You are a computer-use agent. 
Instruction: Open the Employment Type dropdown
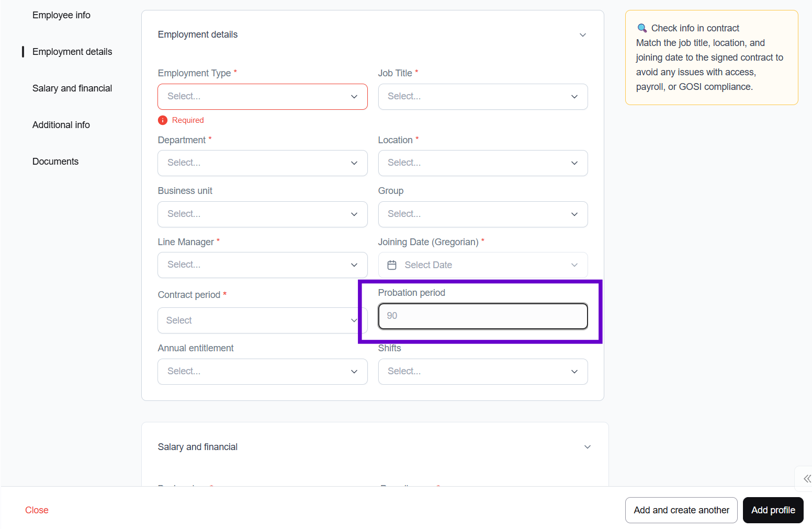[262, 97]
